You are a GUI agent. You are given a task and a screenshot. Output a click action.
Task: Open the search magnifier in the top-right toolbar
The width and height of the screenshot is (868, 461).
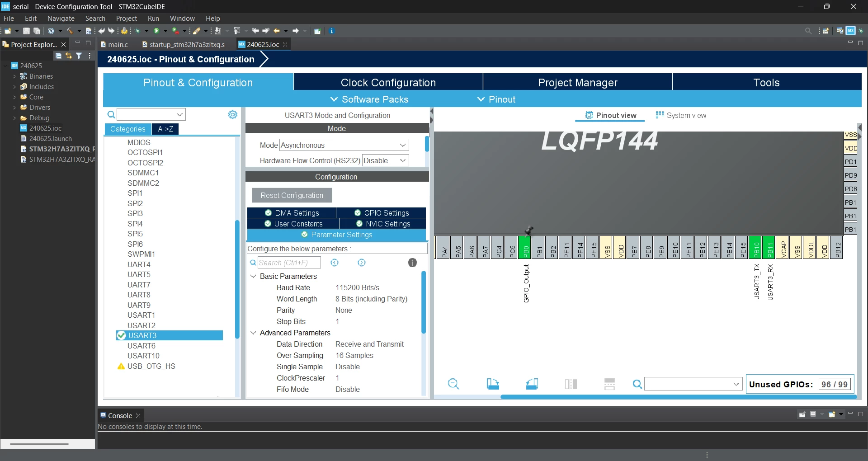[808, 31]
